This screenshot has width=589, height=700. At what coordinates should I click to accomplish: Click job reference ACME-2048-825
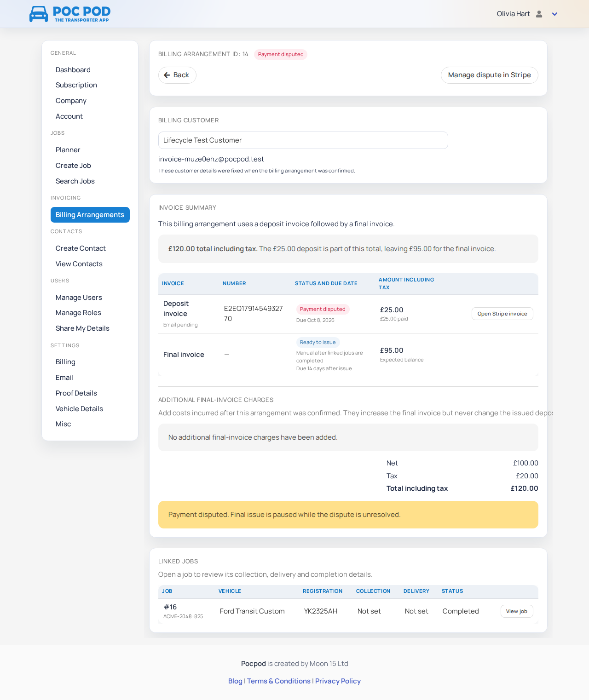pos(183,616)
